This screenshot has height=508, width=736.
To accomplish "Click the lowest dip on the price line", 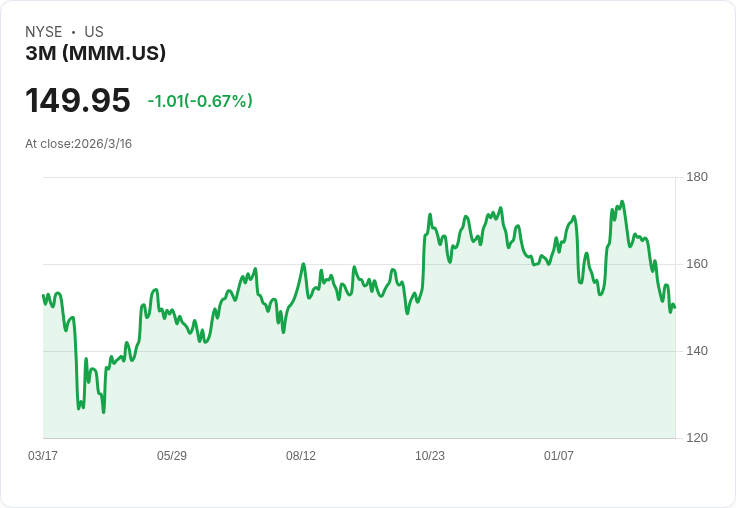I will click(103, 412).
